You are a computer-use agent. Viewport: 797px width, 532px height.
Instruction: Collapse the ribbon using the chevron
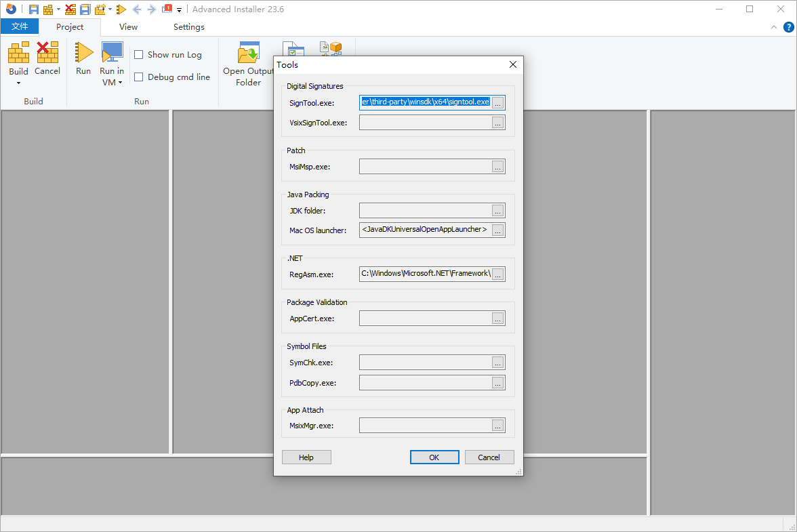(774, 27)
